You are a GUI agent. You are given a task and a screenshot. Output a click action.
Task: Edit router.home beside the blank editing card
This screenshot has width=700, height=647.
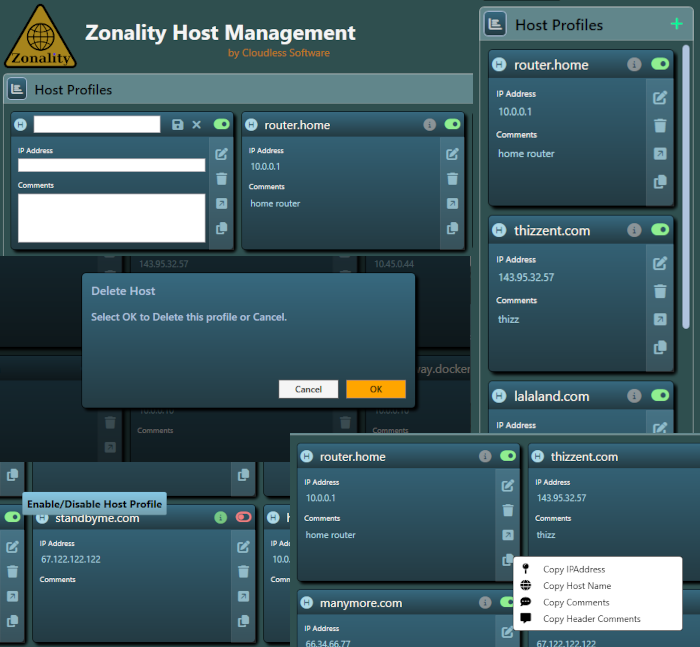[452, 154]
